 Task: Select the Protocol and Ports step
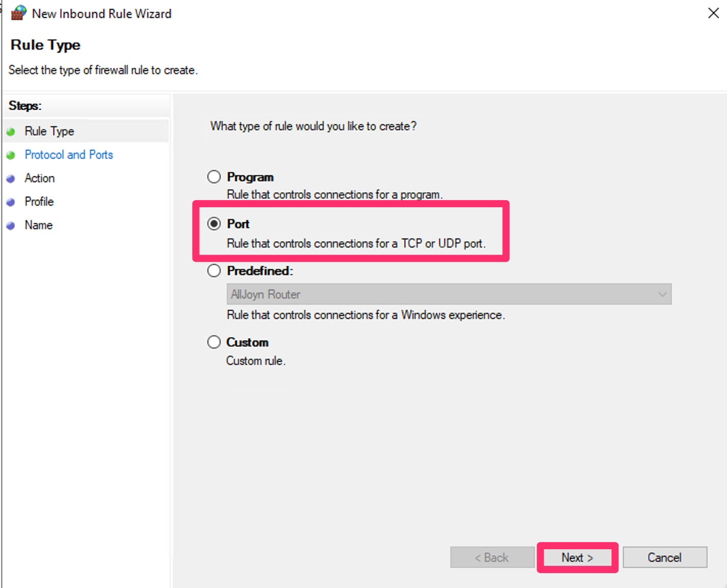click(69, 155)
